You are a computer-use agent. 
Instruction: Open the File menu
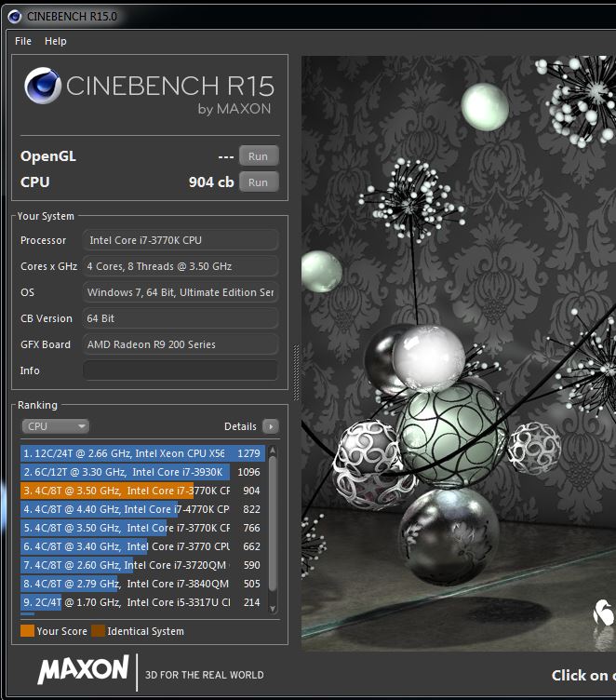point(22,41)
